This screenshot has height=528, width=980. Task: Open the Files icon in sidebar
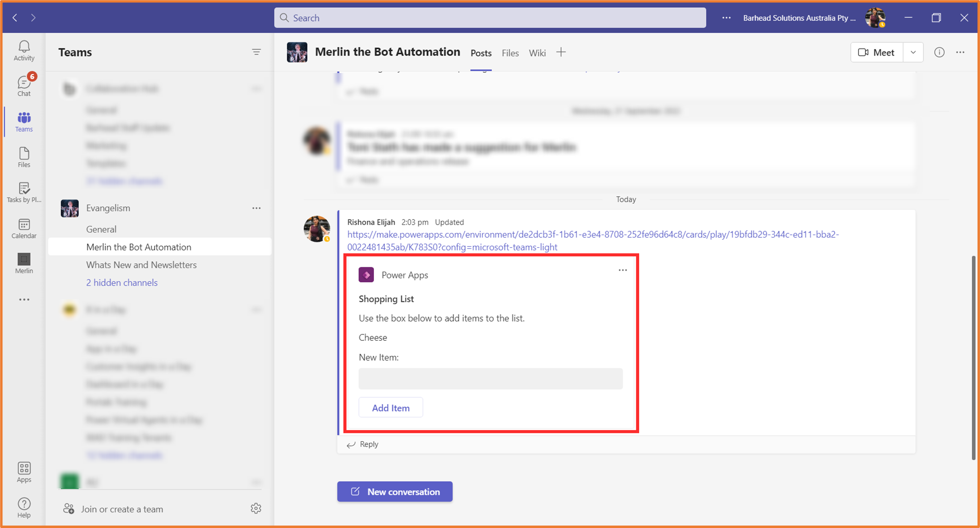click(x=24, y=157)
